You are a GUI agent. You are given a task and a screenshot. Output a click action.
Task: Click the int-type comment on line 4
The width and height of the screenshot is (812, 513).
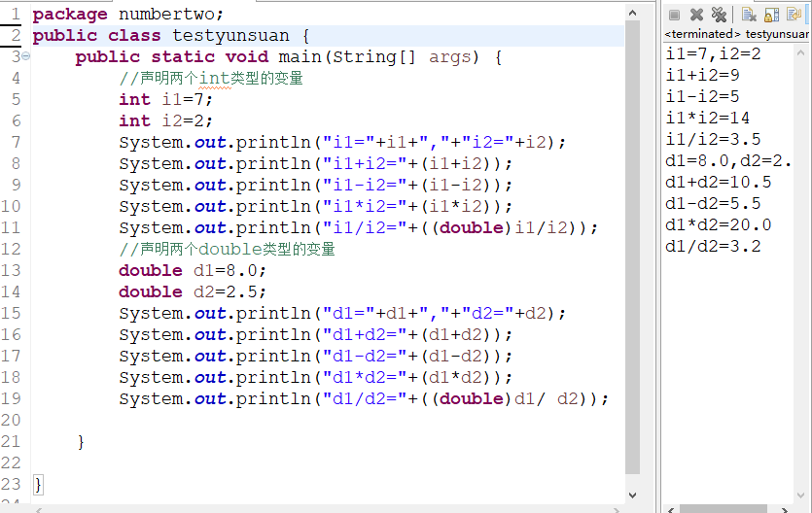tap(211, 78)
